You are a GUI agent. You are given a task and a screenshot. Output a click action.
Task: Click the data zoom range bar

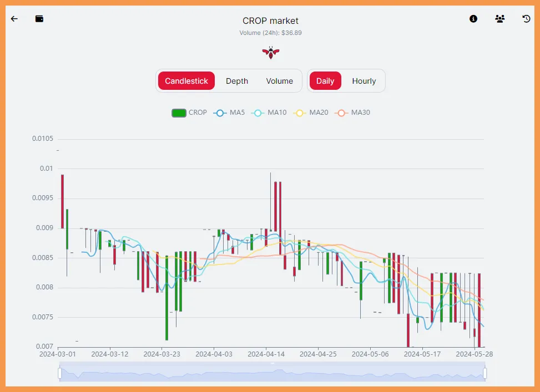(272, 371)
